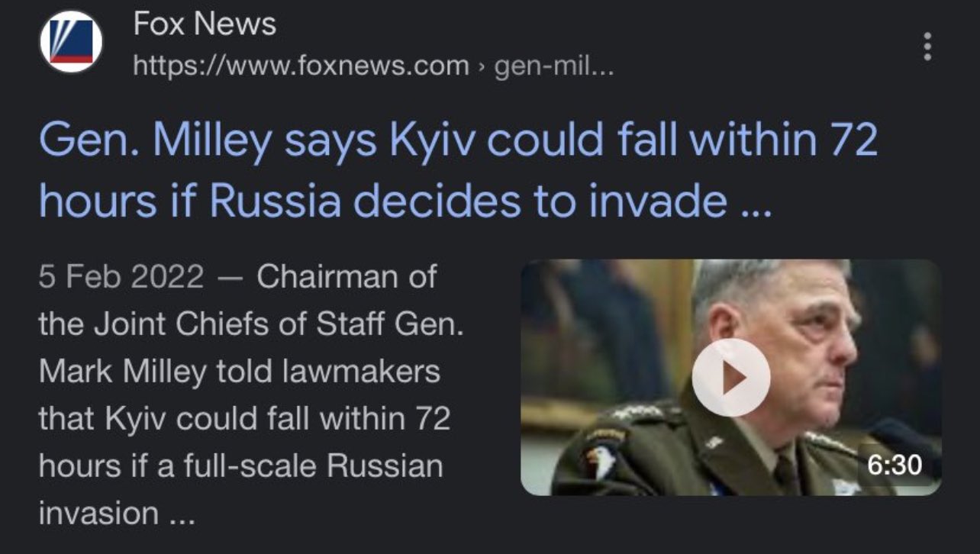Open the Fox News site name
Image resolution: width=980 pixels, height=554 pixels.
[205, 24]
